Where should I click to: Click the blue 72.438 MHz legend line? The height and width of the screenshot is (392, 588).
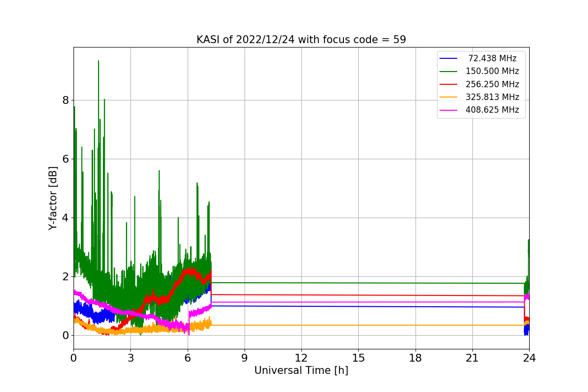point(448,58)
